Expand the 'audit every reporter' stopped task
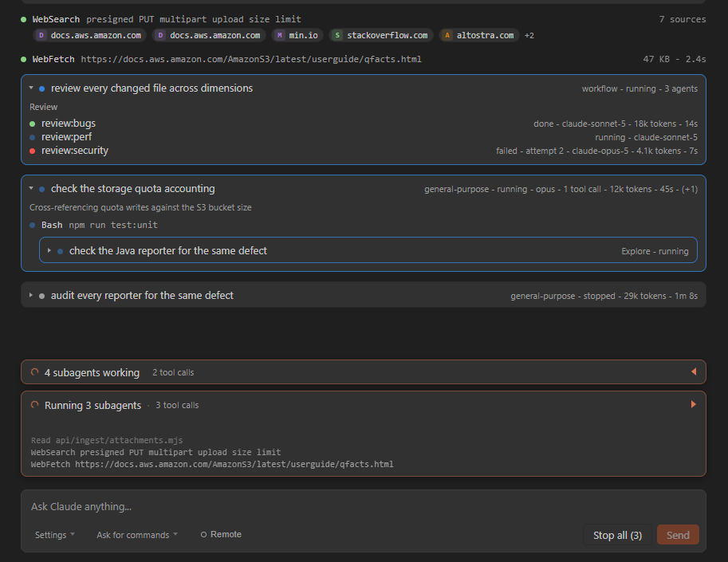Image resolution: width=728 pixels, height=562 pixels. tap(31, 295)
